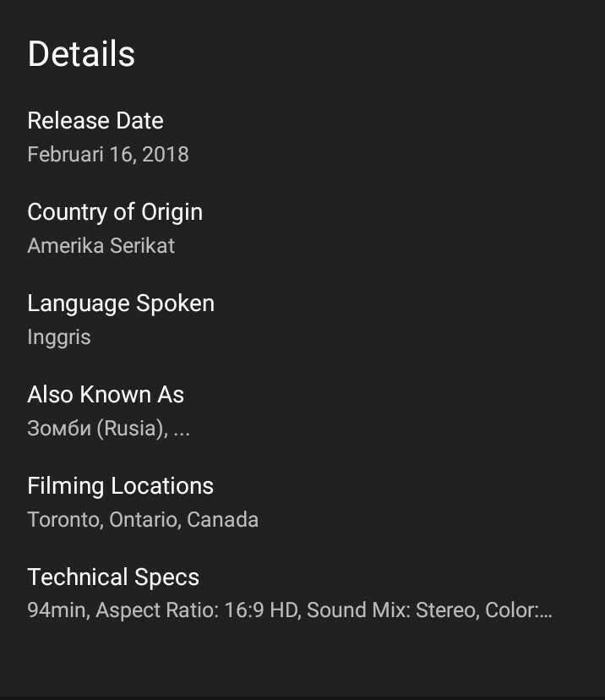The height and width of the screenshot is (700, 605).
Task: Tap the 94min runtime text
Action: point(57,610)
